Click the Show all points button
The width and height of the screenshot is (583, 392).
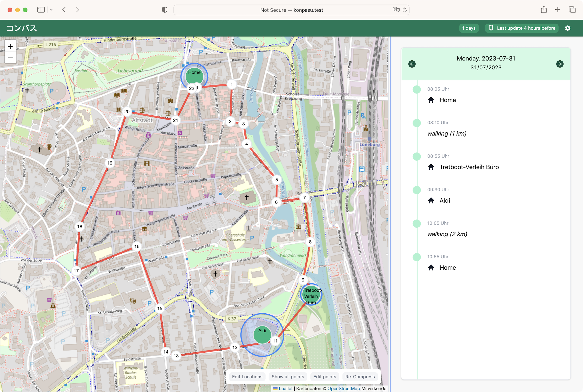coord(288,376)
